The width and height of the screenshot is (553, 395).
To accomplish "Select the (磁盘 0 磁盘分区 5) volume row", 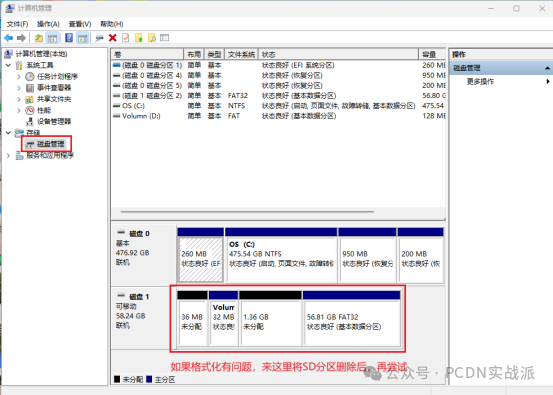I will click(x=279, y=86).
